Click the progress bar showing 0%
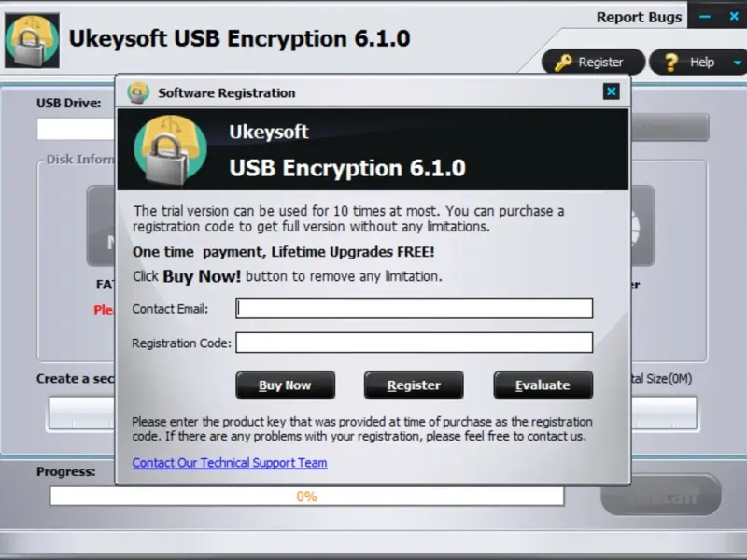Screen dimensions: 747x560 pyautogui.click(x=307, y=497)
